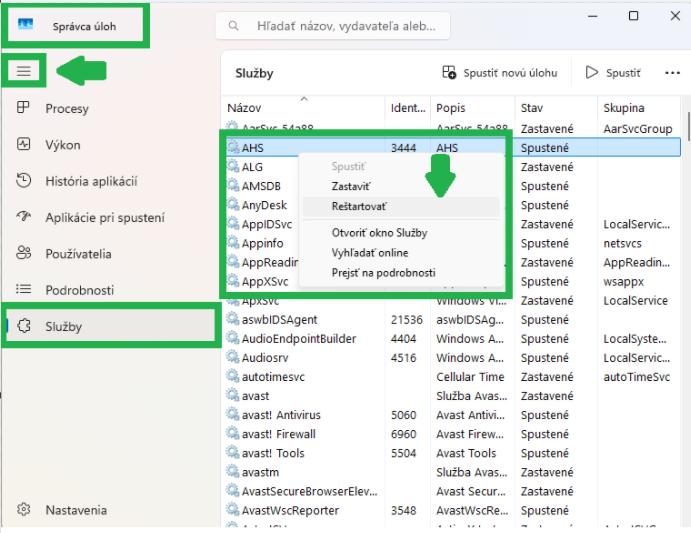Image resolution: width=691 pixels, height=533 pixels.
Task: Open the three-dot more options menu
Action: click(x=673, y=73)
